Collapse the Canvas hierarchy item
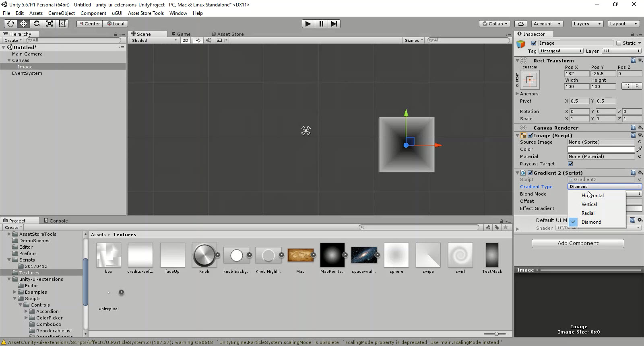Image resolution: width=644 pixels, height=346 pixels. pyautogui.click(x=9, y=60)
